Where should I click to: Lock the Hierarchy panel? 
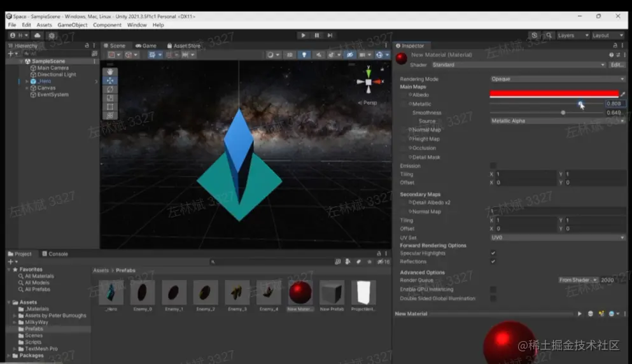87,46
